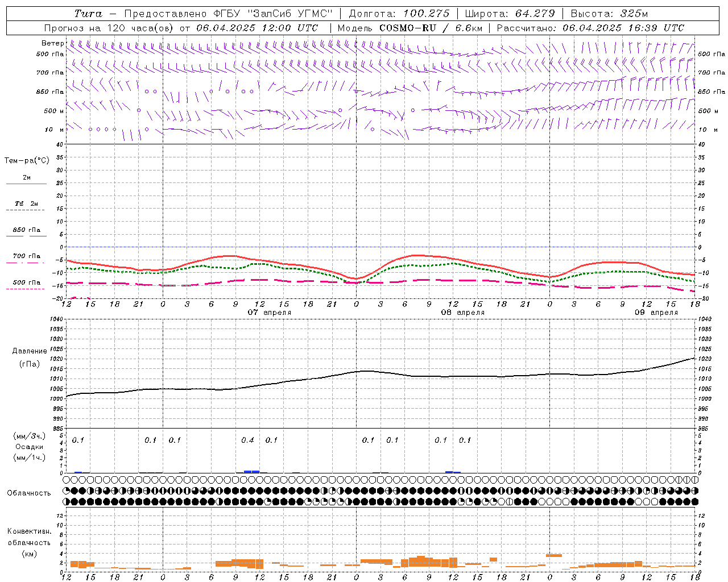Click the "08 апреля" date label
Screen dimensions: 728x582
463,313
